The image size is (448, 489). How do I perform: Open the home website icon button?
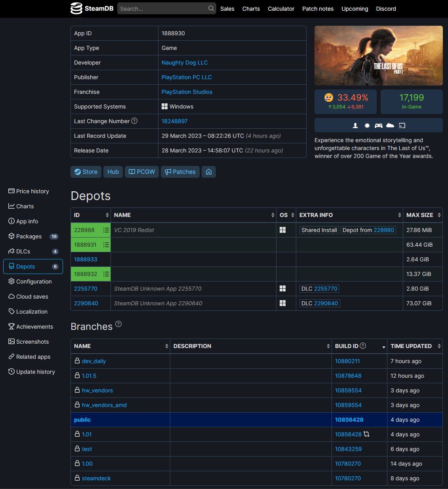point(209,172)
